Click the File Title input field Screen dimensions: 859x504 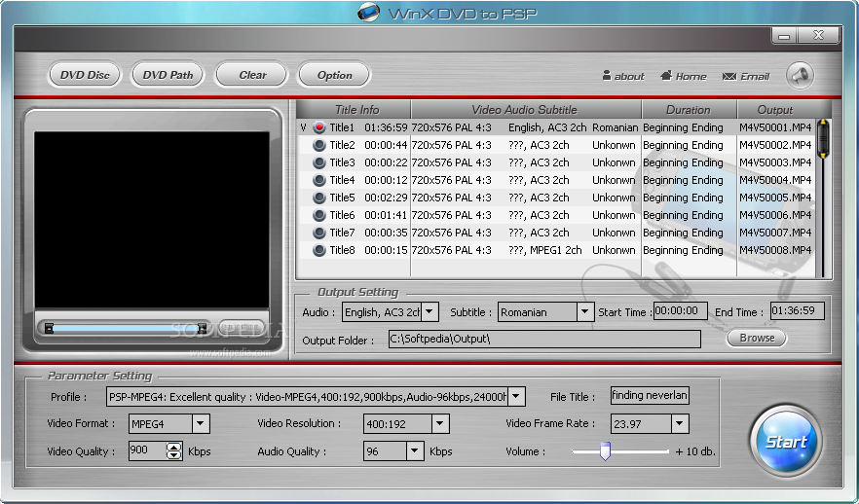pyautogui.click(x=650, y=395)
